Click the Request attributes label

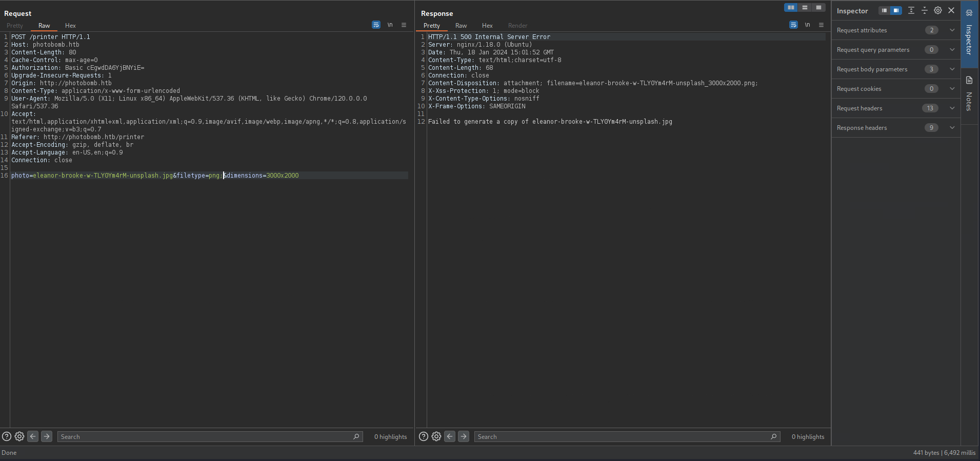coord(862,30)
